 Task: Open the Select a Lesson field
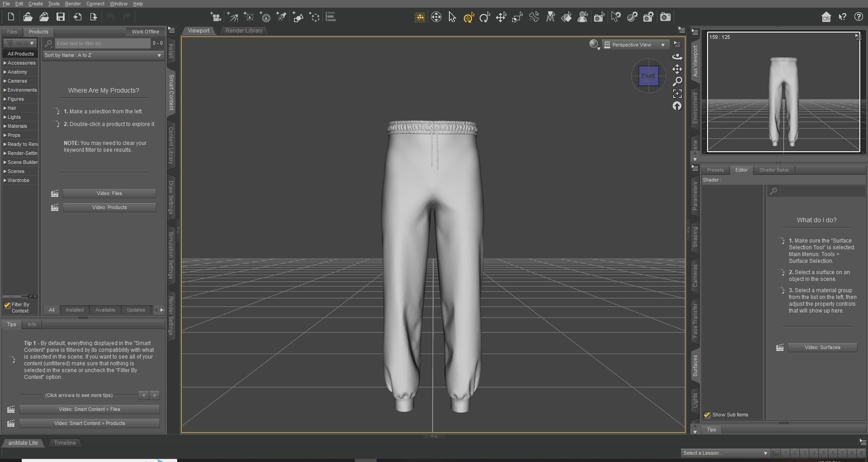point(723,453)
